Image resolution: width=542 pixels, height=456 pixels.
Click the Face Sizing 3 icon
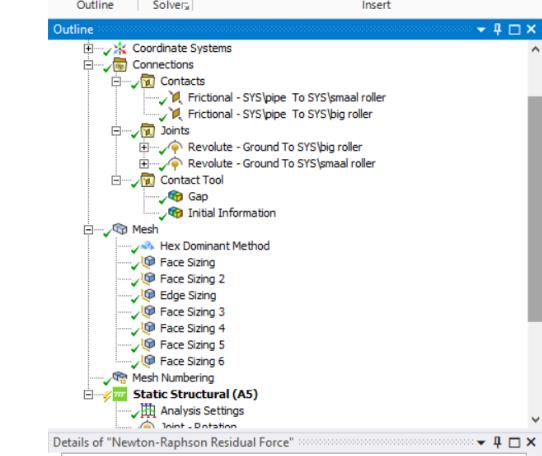(x=148, y=311)
